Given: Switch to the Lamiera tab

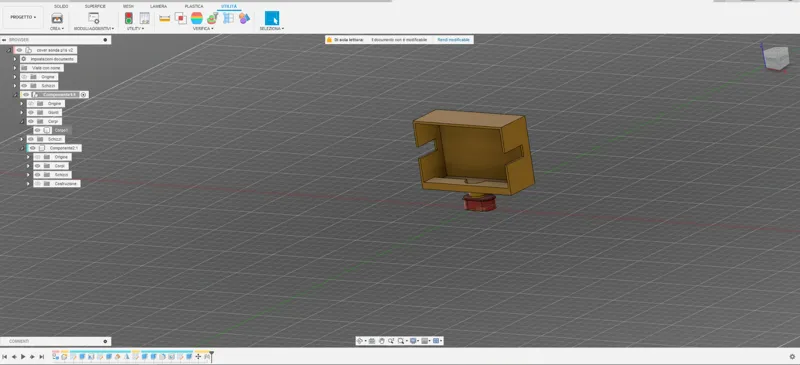Looking at the screenshot, I should tap(159, 6).
